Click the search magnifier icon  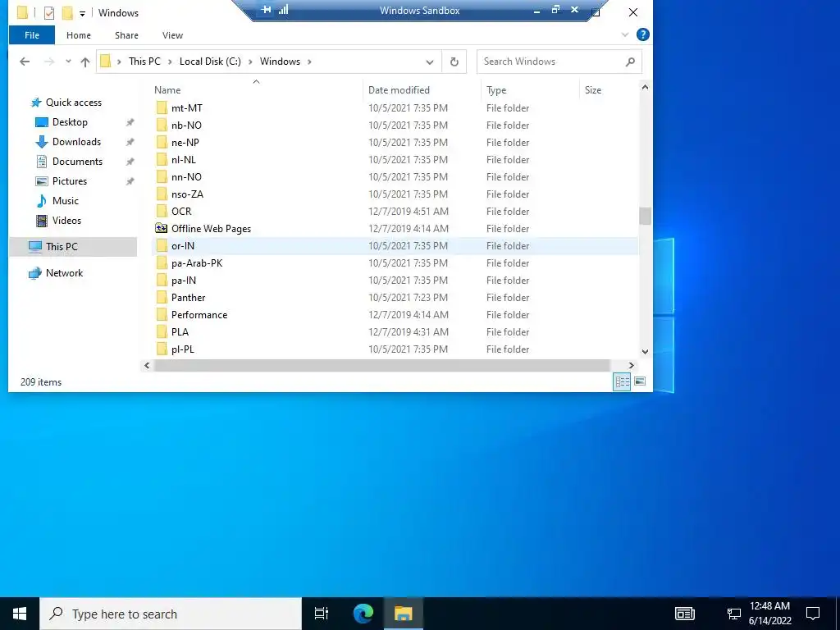tap(630, 62)
